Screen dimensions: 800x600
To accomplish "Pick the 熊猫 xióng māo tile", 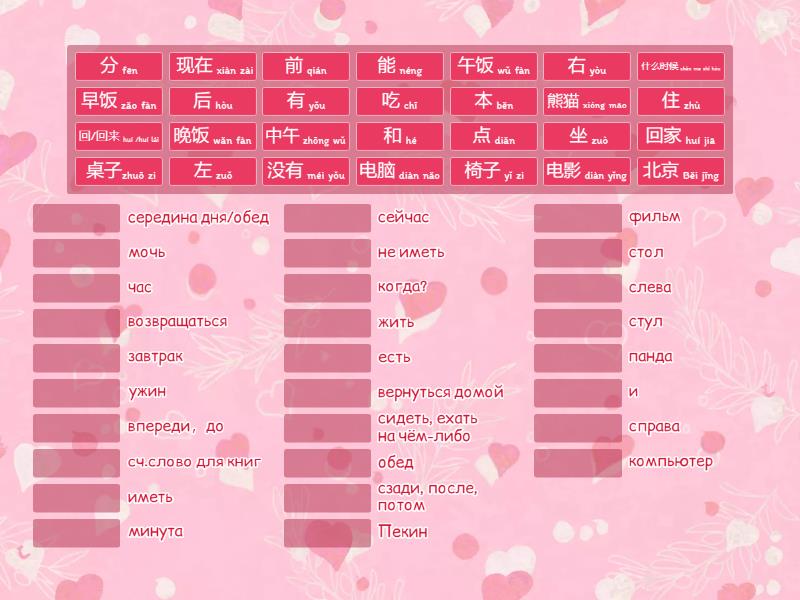I will click(x=586, y=102).
